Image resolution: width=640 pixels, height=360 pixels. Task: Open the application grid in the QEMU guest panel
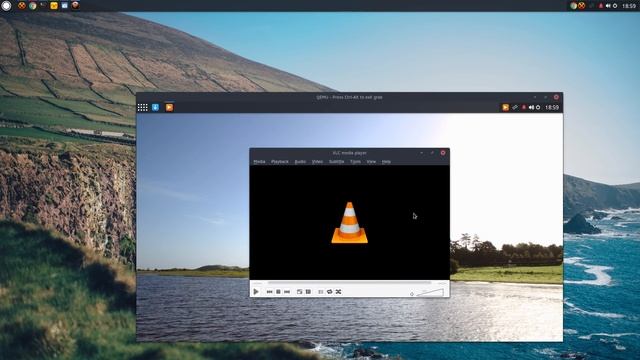click(142, 107)
